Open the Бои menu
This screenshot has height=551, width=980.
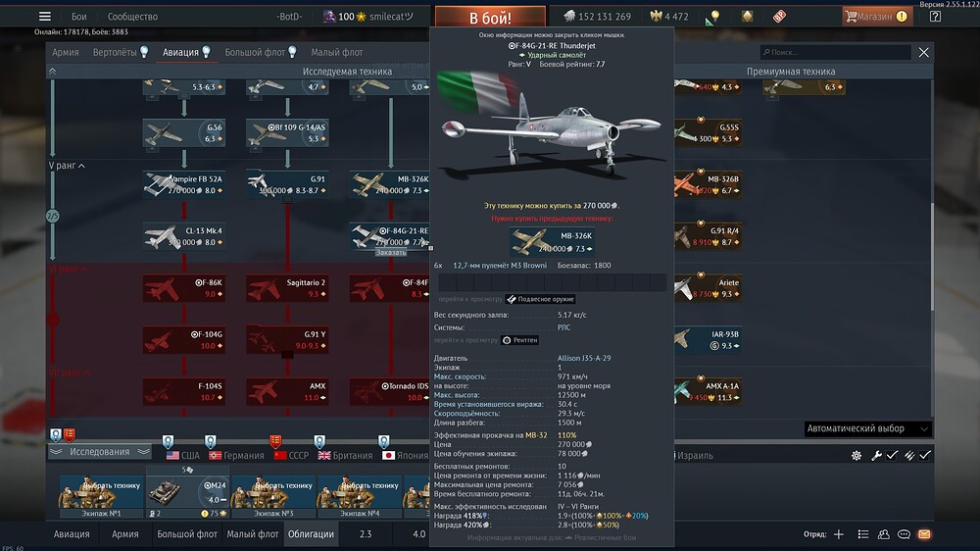[78, 17]
